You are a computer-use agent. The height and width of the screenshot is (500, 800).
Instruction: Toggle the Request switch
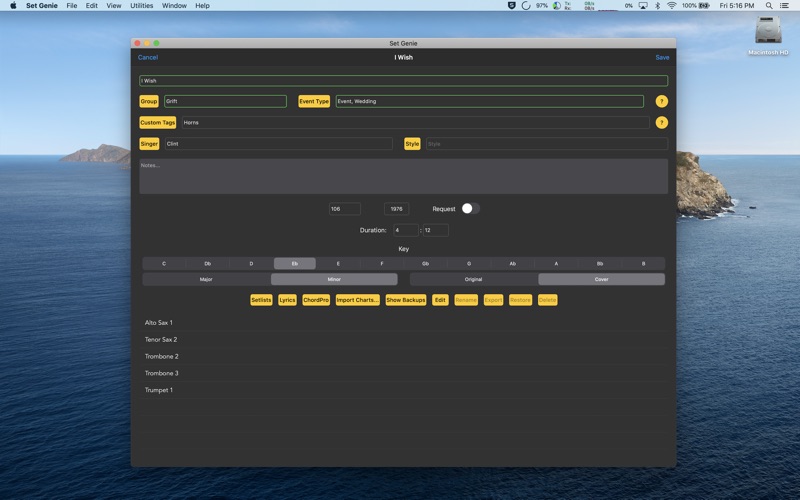(x=470, y=209)
